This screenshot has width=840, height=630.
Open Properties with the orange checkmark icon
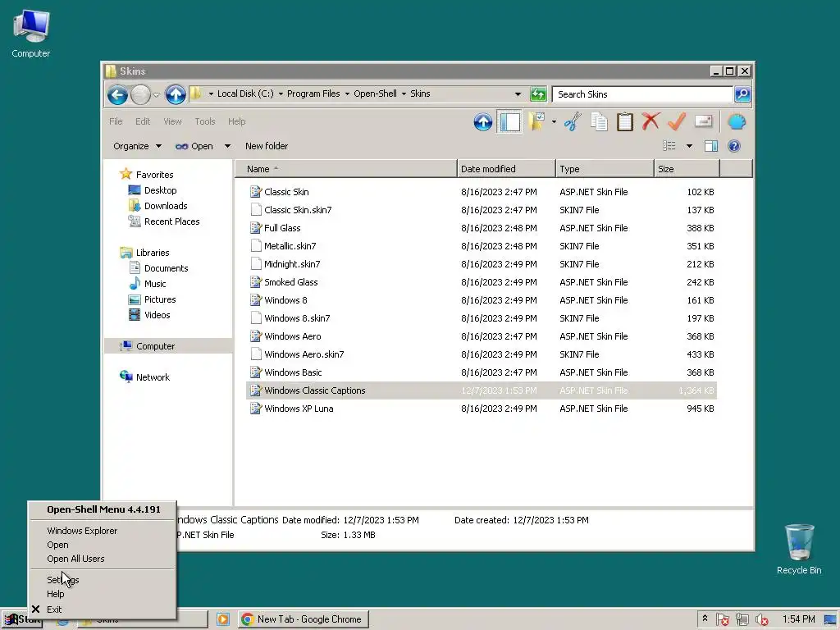(x=677, y=121)
